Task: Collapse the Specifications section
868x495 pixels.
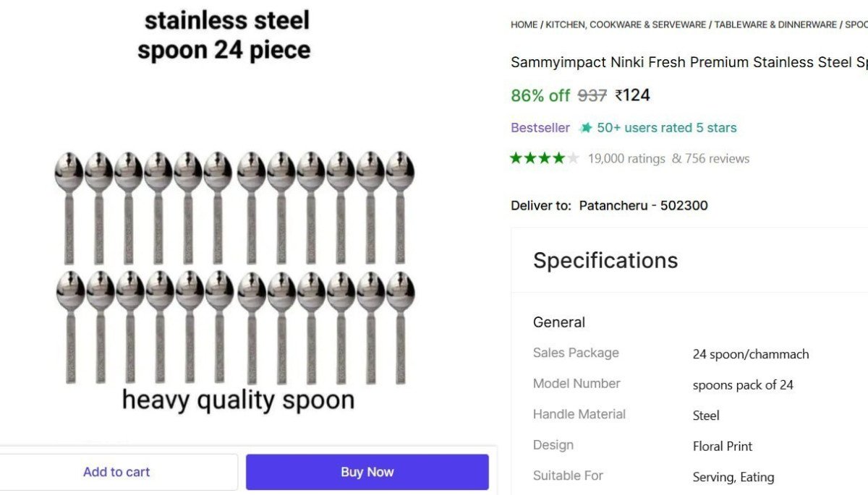Action: [x=605, y=260]
